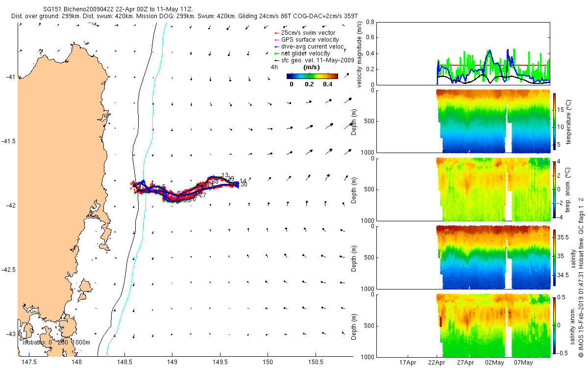
Task: Click longitude label '148' on map axis
Action: [x=76, y=362]
